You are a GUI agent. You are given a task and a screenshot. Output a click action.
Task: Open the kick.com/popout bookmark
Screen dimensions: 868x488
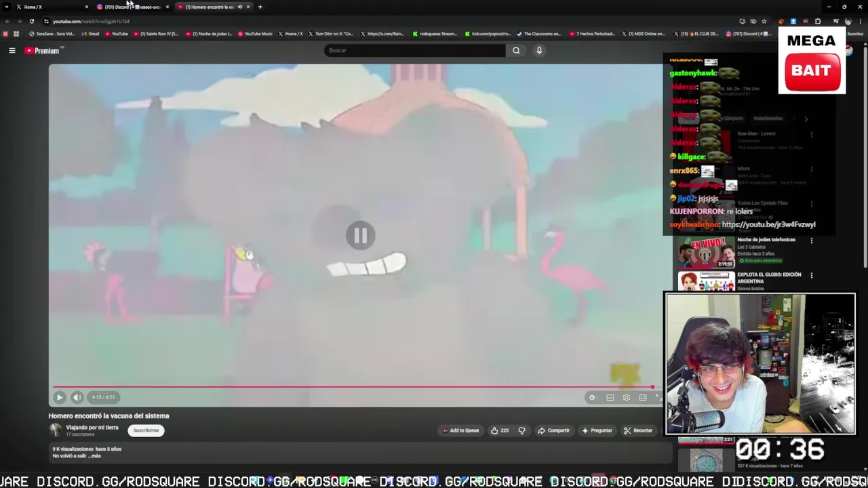488,34
